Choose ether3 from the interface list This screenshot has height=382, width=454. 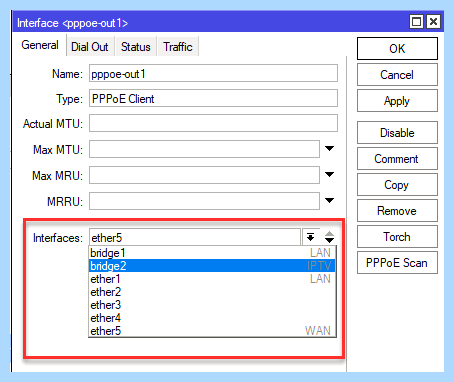pos(212,305)
